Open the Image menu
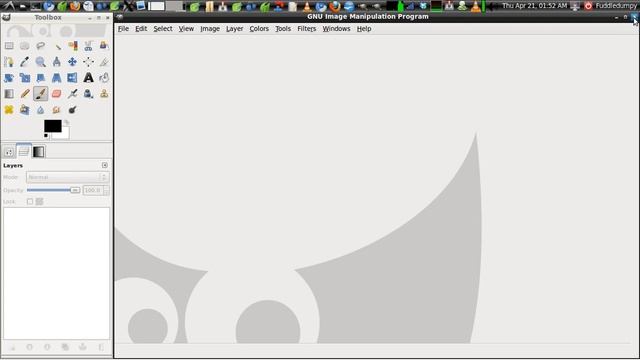The image size is (640, 360). click(210, 29)
